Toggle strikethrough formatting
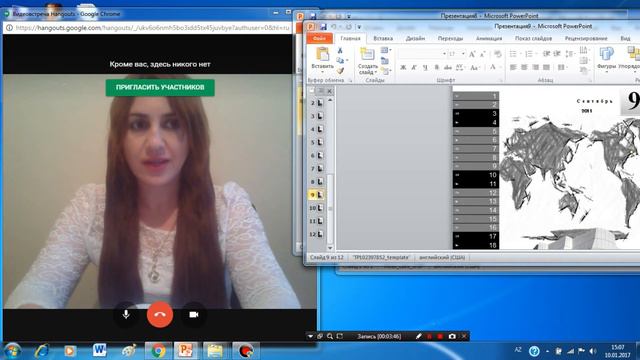 [x=448, y=67]
